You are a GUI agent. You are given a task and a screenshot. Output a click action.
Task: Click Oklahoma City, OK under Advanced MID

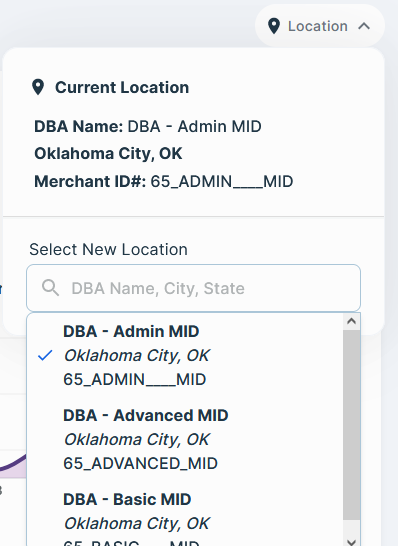point(136,439)
